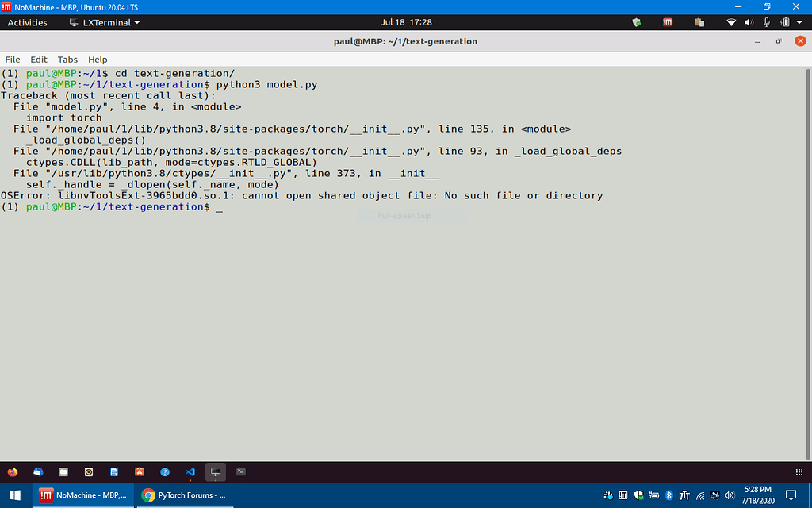Open the File menu in LXTerminal
Image resolution: width=812 pixels, height=508 pixels.
(x=13, y=59)
